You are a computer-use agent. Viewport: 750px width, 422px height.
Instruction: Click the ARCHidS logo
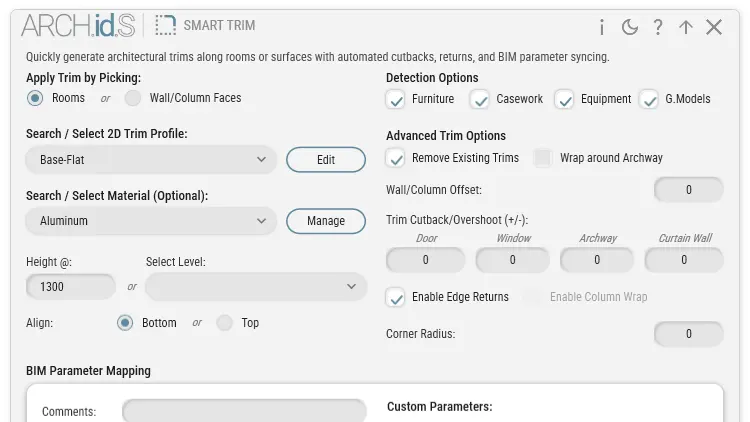coord(78,25)
